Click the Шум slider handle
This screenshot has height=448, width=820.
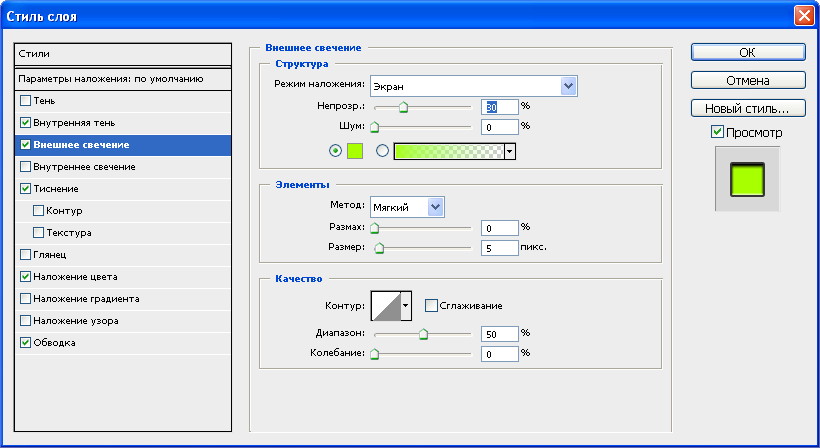(x=374, y=127)
